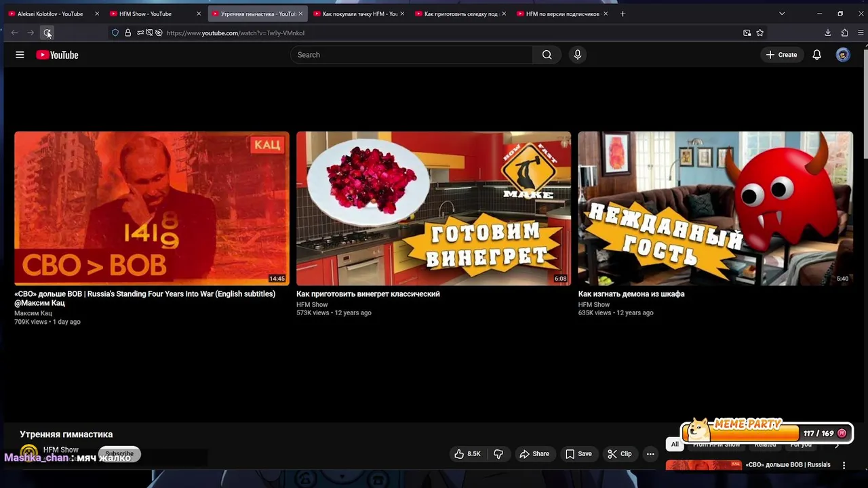
Task: List all tabs dropdown arrow
Action: [782, 14]
